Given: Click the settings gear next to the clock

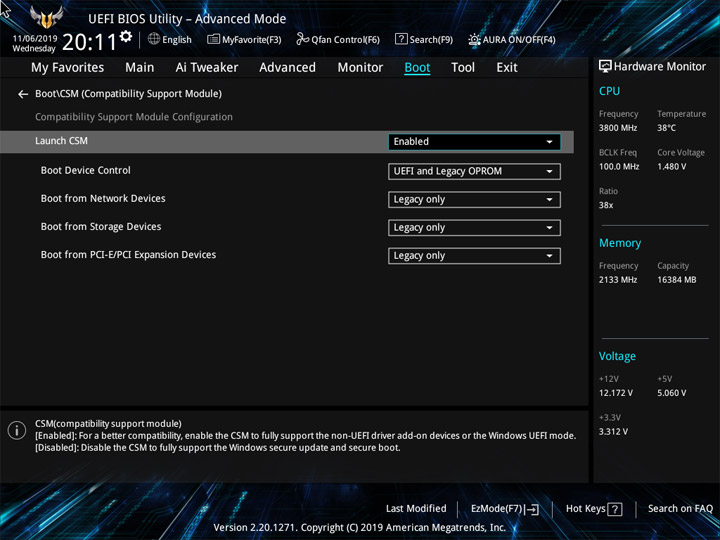Looking at the screenshot, I should pyautogui.click(x=126, y=36).
